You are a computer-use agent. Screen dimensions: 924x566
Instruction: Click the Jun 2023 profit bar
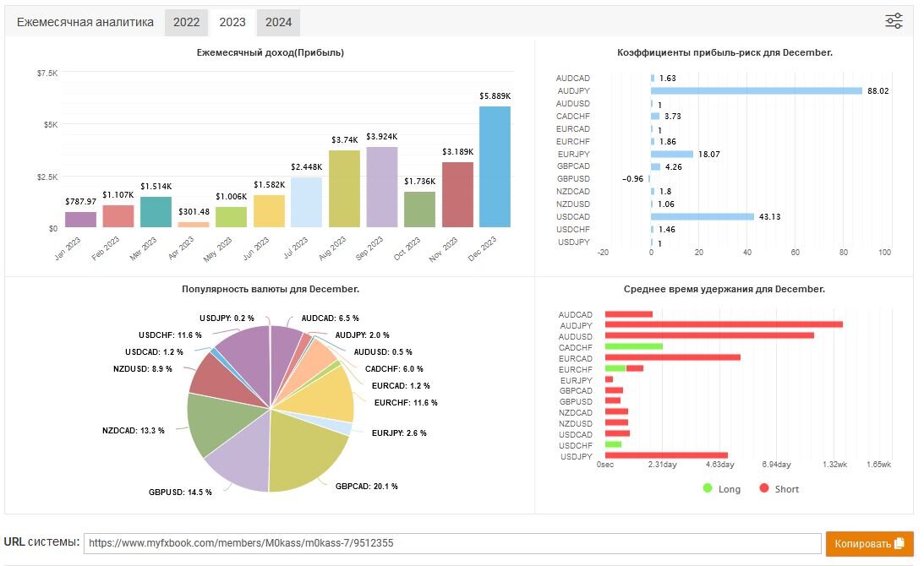[269, 211]
